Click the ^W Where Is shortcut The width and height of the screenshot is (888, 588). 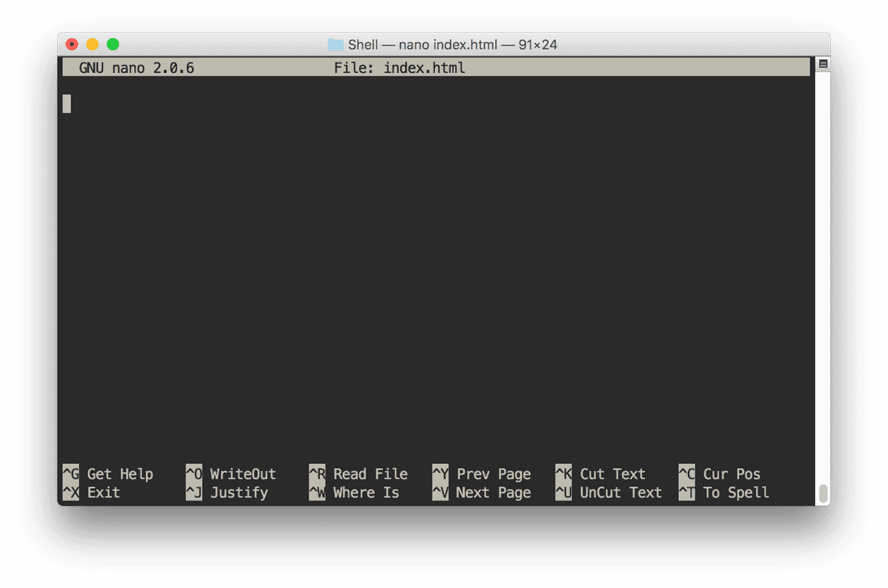[354, 493]
